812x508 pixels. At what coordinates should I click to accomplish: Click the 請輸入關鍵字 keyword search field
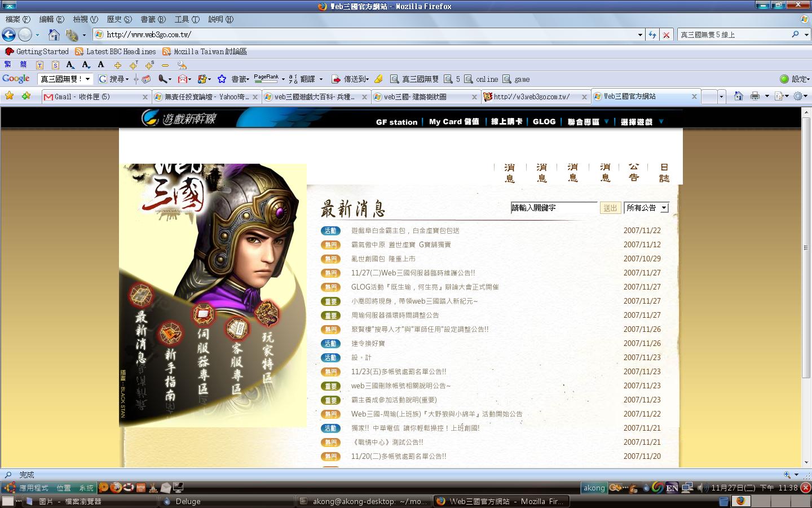[x=554, y=208]
